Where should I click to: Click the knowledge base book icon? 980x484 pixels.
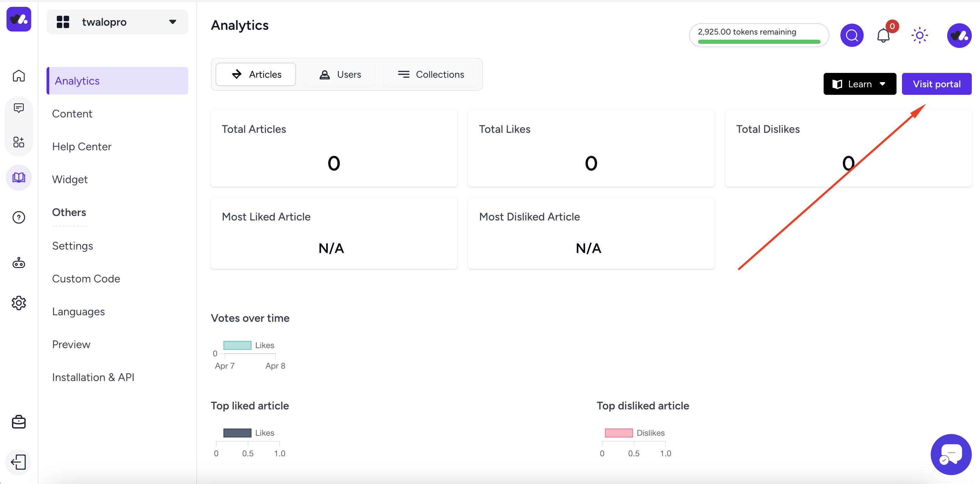pos(18,178)
